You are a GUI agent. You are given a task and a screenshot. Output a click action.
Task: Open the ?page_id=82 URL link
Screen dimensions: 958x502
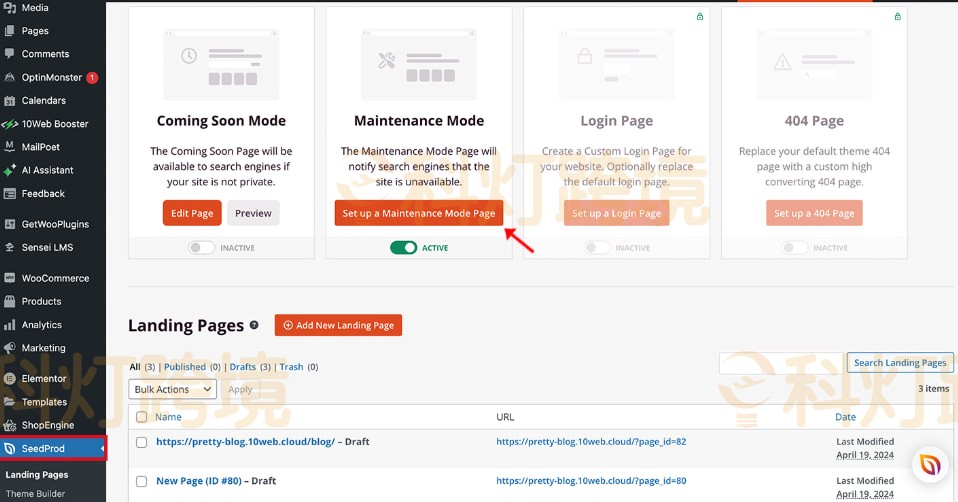tap(591, 442)
